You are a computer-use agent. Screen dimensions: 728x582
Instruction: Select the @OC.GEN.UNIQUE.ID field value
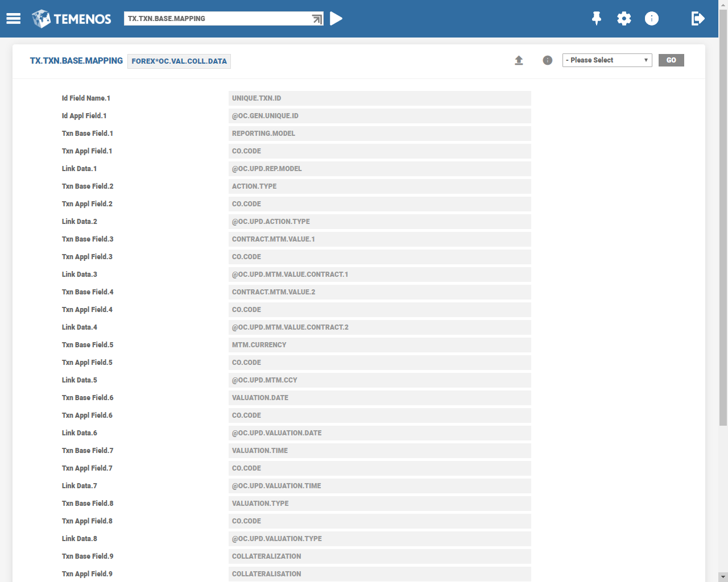(x=380, y=116)
